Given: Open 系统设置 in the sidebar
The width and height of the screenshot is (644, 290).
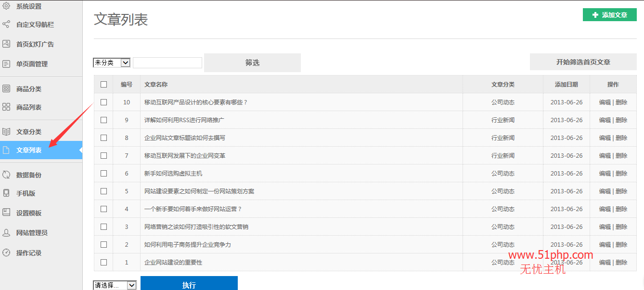Looking at the screenshot, I should click(x=29, y=7).
